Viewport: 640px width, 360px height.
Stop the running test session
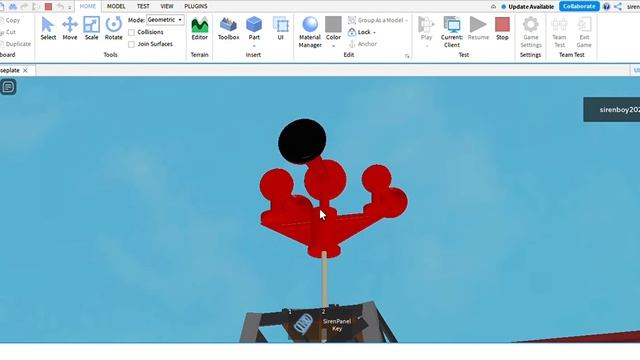coord(502,29)
